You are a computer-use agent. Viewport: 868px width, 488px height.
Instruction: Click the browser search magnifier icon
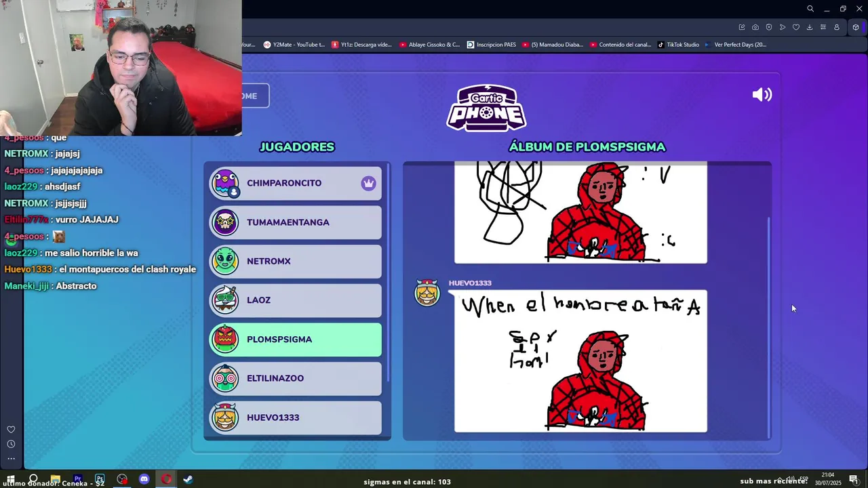point(810,9)
